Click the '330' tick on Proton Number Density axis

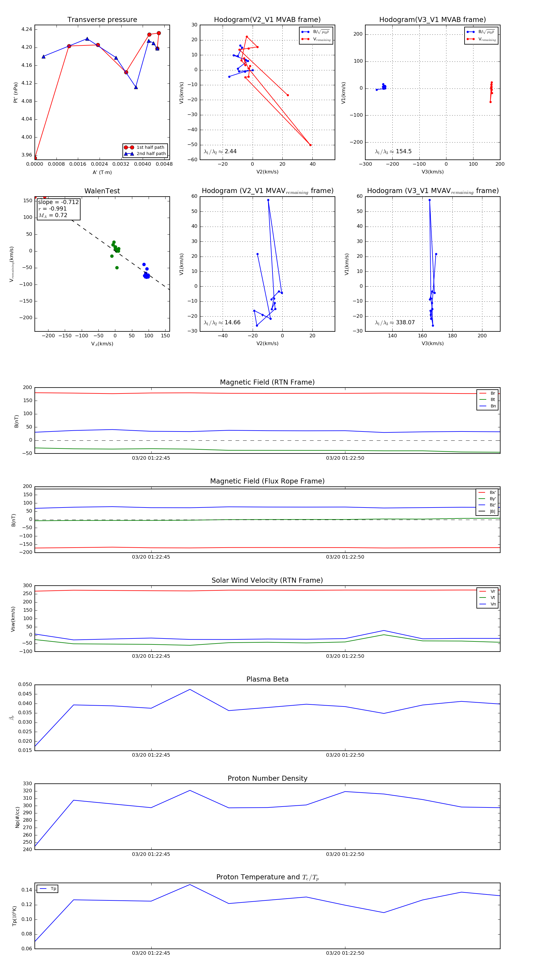click(28, 783)
